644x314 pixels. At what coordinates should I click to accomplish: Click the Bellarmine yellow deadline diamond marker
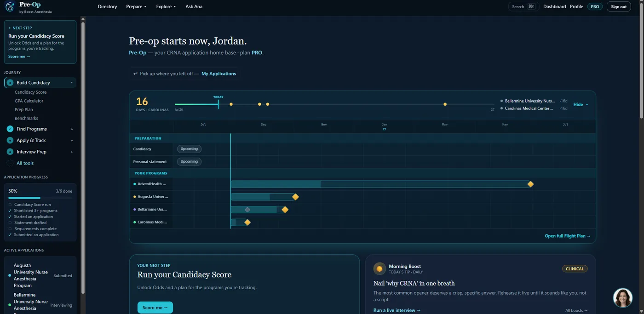285,210
